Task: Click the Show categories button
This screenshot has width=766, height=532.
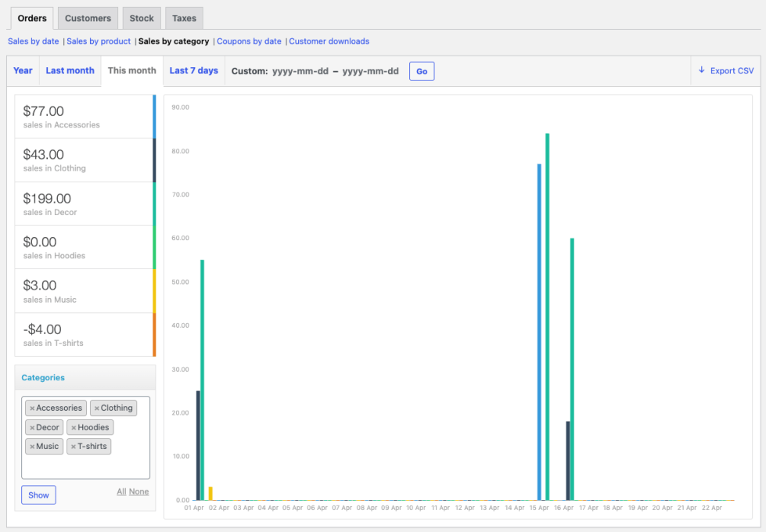Action: pos(38,495)
